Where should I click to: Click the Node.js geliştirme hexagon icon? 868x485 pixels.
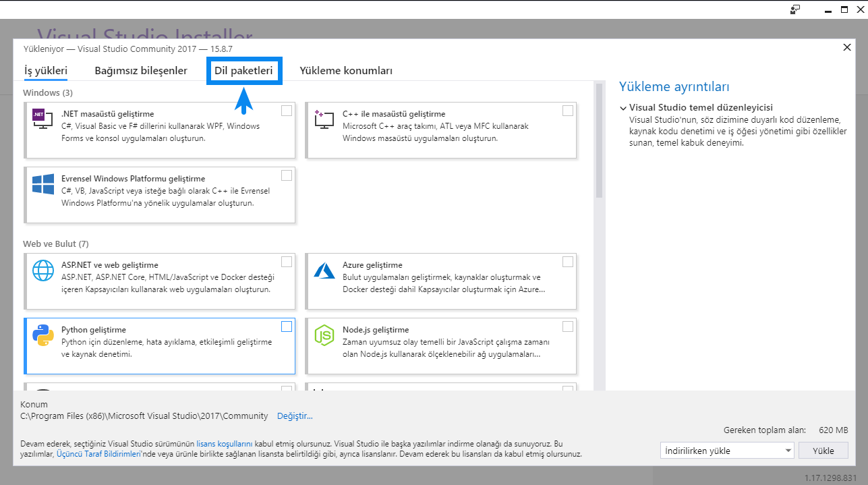click(325, 335)
